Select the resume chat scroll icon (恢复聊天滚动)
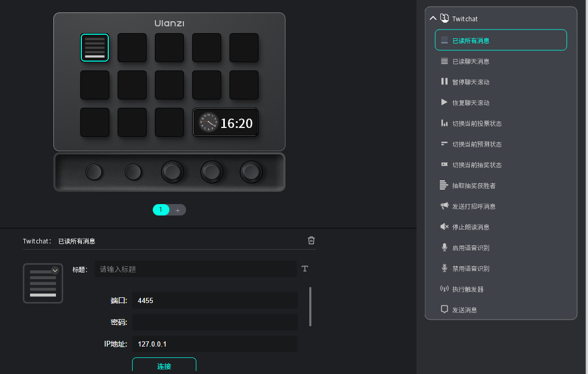This screenshot has height=374, width=588. click(x=444, y=103)
